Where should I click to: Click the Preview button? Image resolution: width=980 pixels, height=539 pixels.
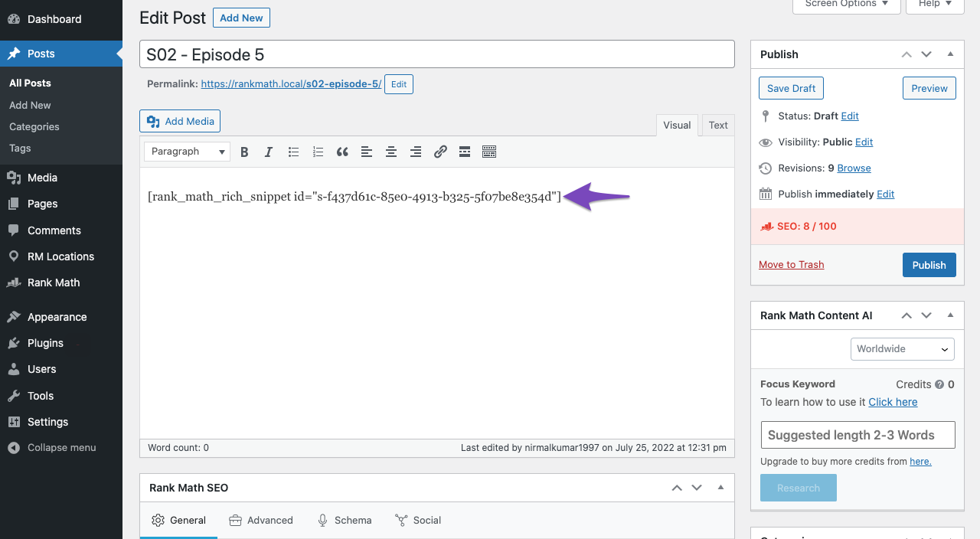(x=929, y=88)
